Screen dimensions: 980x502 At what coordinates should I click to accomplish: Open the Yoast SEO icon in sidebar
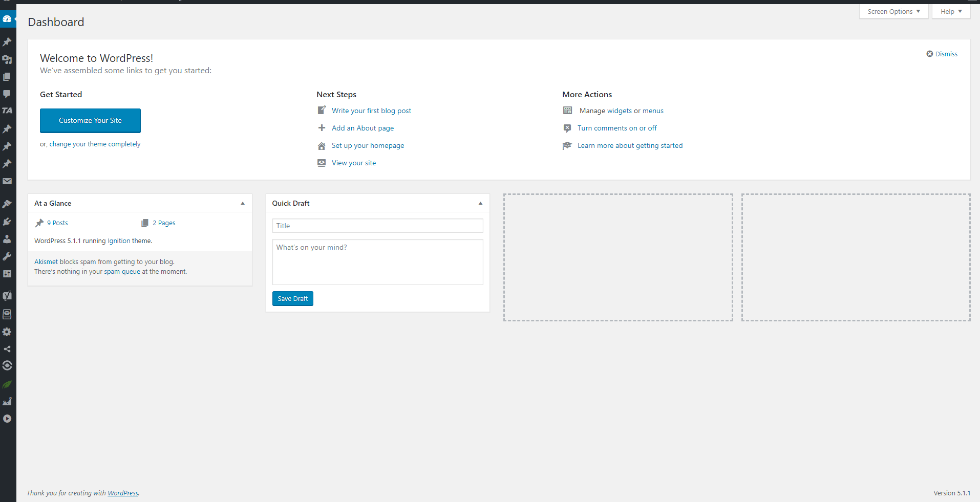(x=7, y=296)
